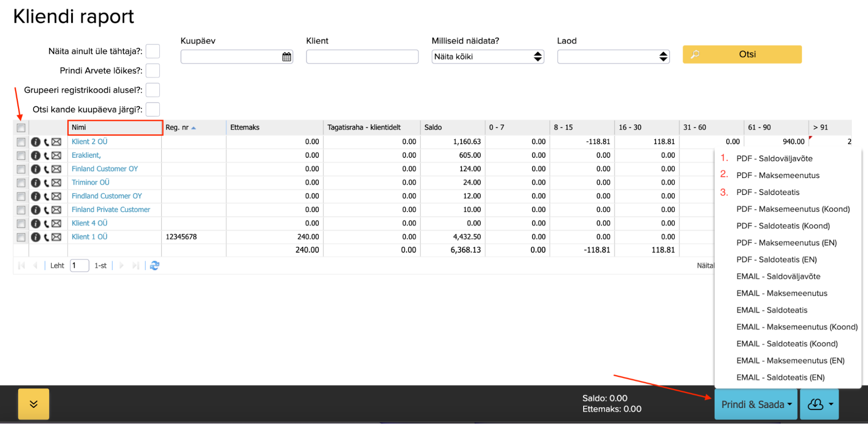Toggle the select-all checkbox in table header
The width and height of the screenshot is (868, 424).
click(x=21, y=128)
